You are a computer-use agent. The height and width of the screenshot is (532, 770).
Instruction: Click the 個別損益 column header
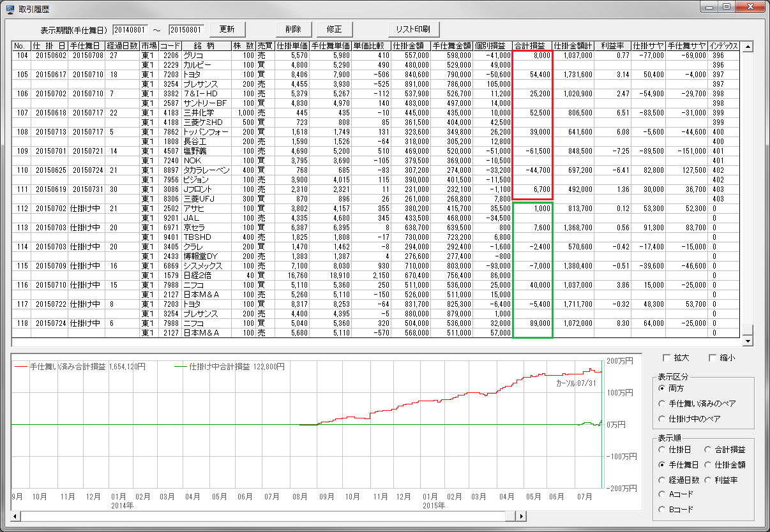492,46
